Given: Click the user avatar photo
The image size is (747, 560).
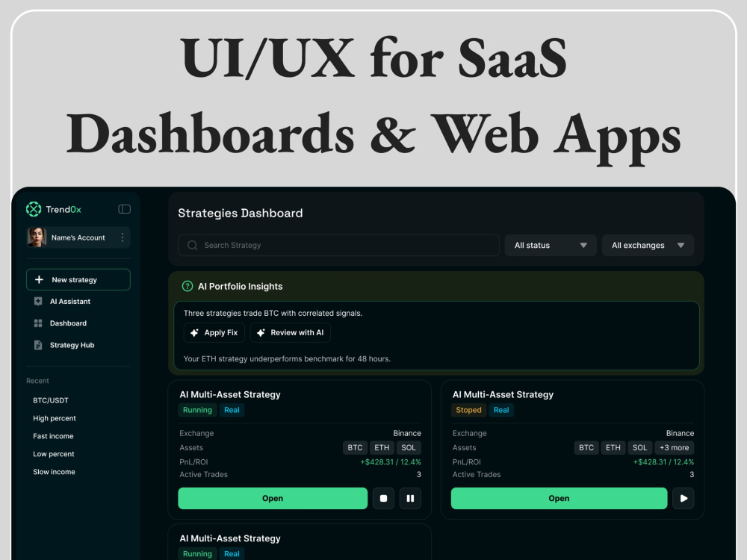Looking at the screenshot, I should point(37,237).
